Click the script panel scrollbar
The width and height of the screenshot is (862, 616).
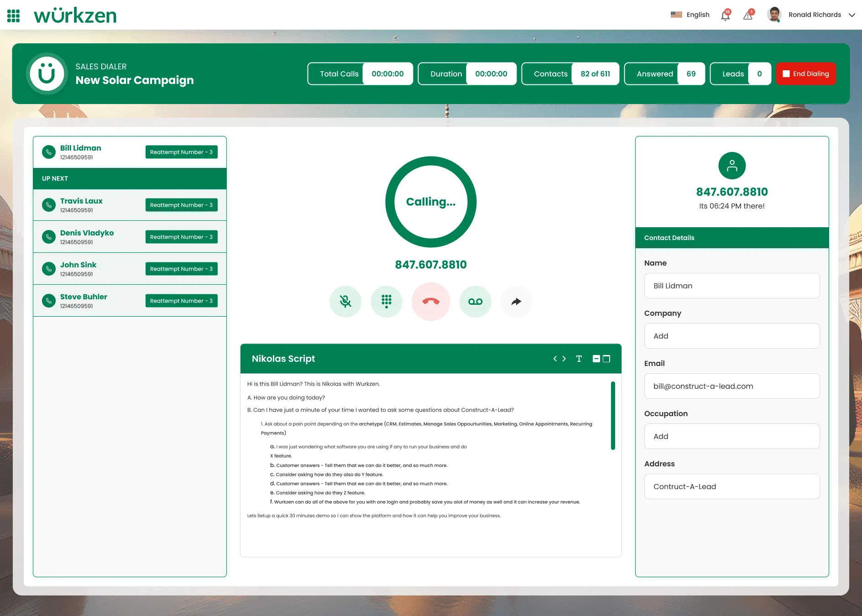tap(613, 415)
